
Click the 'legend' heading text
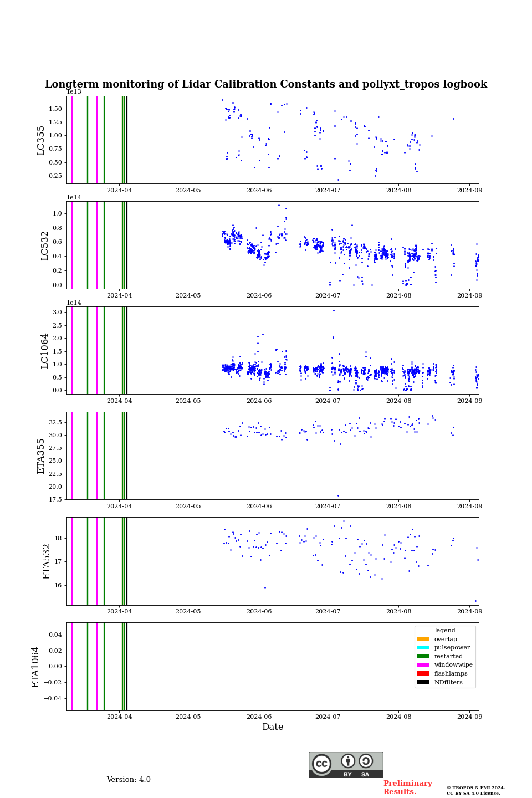(445, 630)
